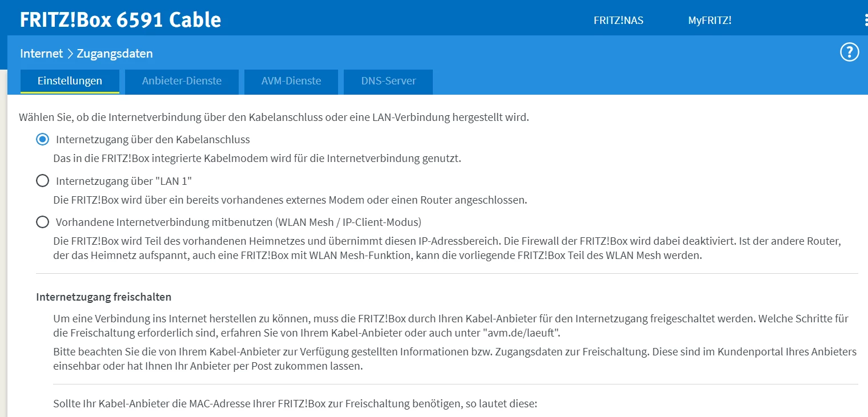Image resolution: width=868 pixels, height=417 pixels.
Task: Select Internetzugang über den Kabelanschluss
Action: tap(42, 139)
